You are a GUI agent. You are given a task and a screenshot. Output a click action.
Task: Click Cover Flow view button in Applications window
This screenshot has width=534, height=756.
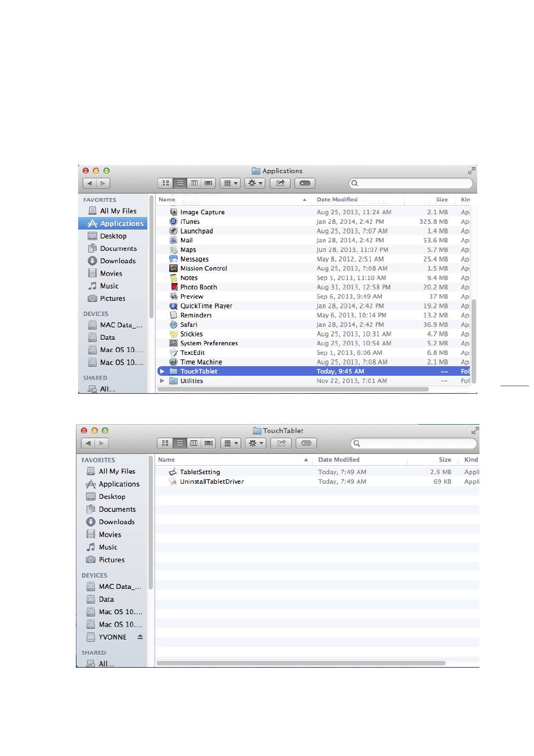point(209,183)
